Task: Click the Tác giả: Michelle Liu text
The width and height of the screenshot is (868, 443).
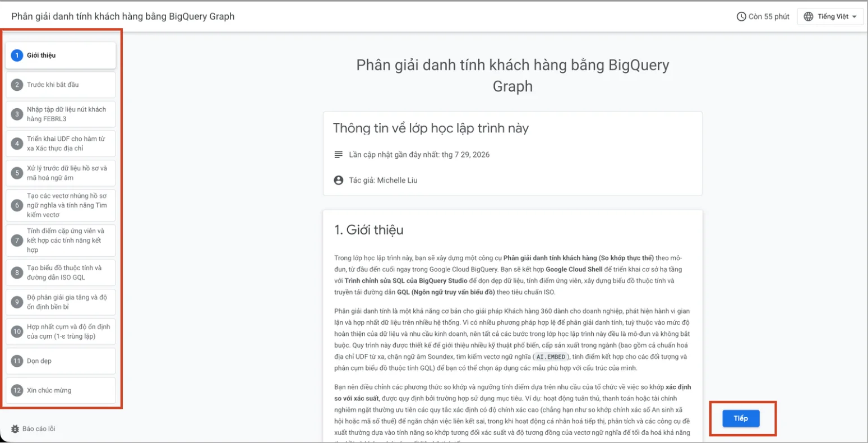Action: pos(383,180)
